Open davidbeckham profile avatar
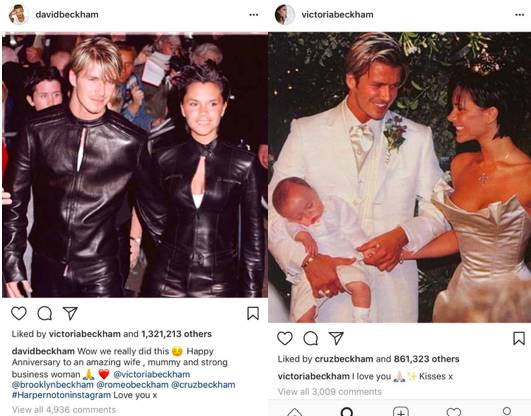 (x=18, y=15)
